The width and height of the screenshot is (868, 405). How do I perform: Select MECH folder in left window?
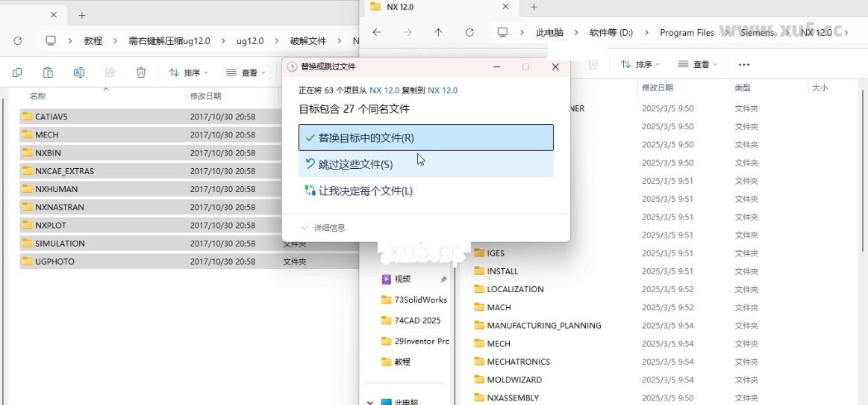(x=188, y=135)
